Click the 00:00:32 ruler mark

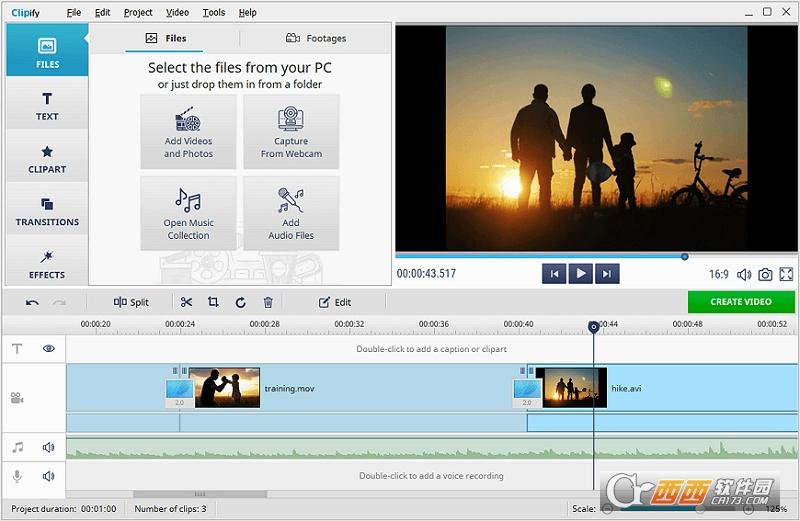pos(349,324)
